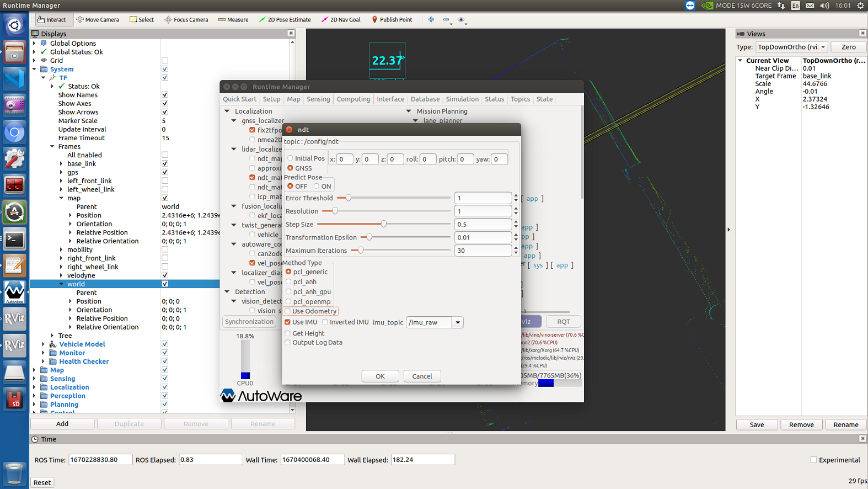Go to the Topics tab
This screenshot has height=489, width=868.
pyautogui.click(x=520, y=99)
